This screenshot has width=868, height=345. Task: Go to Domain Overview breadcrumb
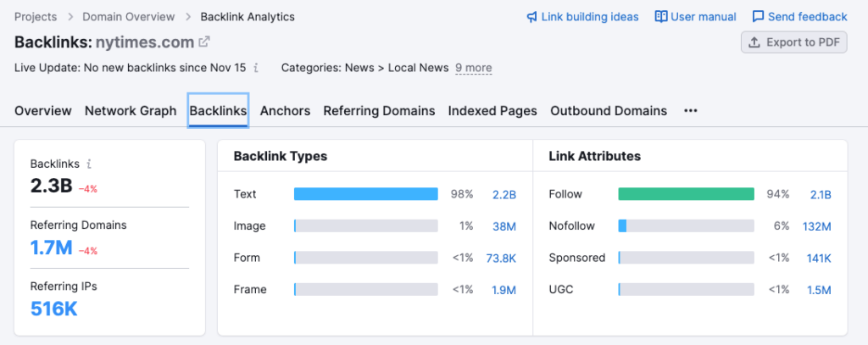click(129, 17)
